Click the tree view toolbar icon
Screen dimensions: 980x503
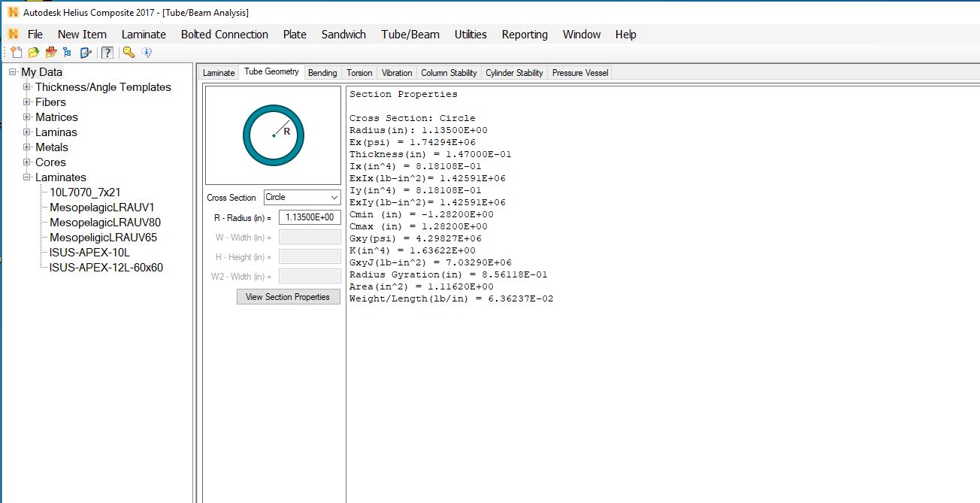[68, 53]
